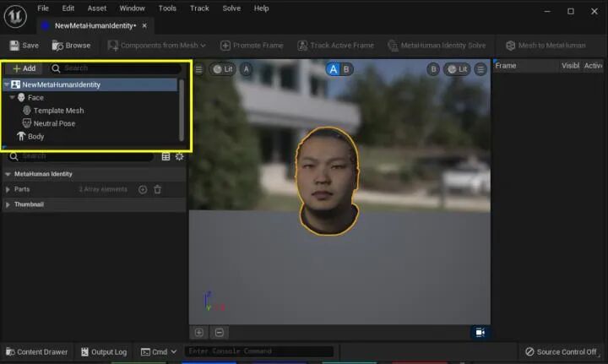
Task: Save the MetaHuman Identity asset
Action: point(24,46)
